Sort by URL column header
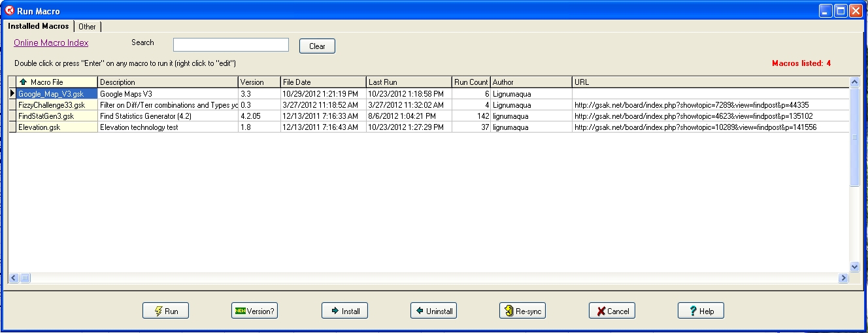868x333 pixels. (x=710, y=82)
